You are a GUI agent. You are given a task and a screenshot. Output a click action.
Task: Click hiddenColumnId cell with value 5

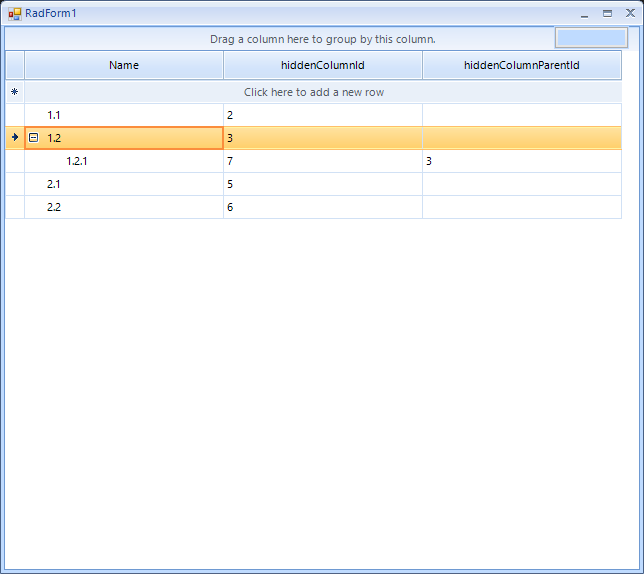322,184
